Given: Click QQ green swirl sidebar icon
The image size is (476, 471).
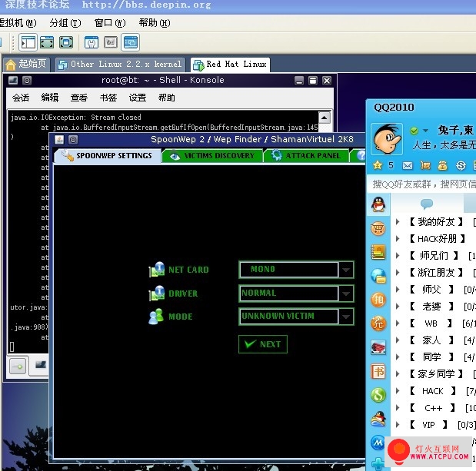Looking at the screenshot, I should [x=378, y=395].
